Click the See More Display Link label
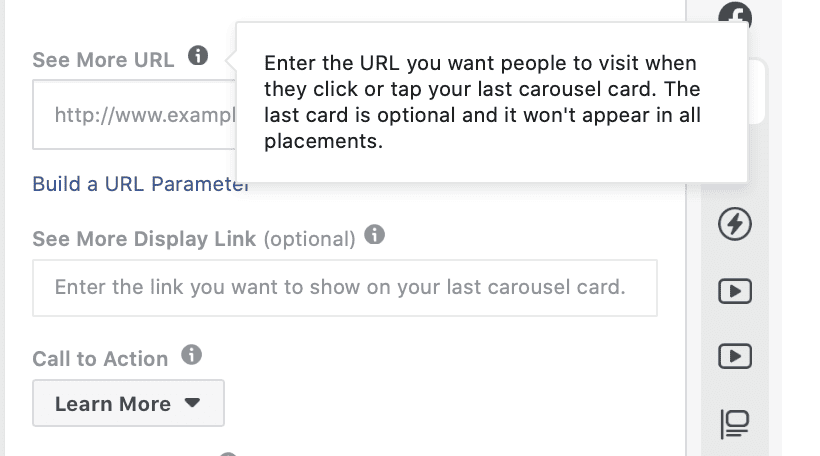 tap(144, 239)
